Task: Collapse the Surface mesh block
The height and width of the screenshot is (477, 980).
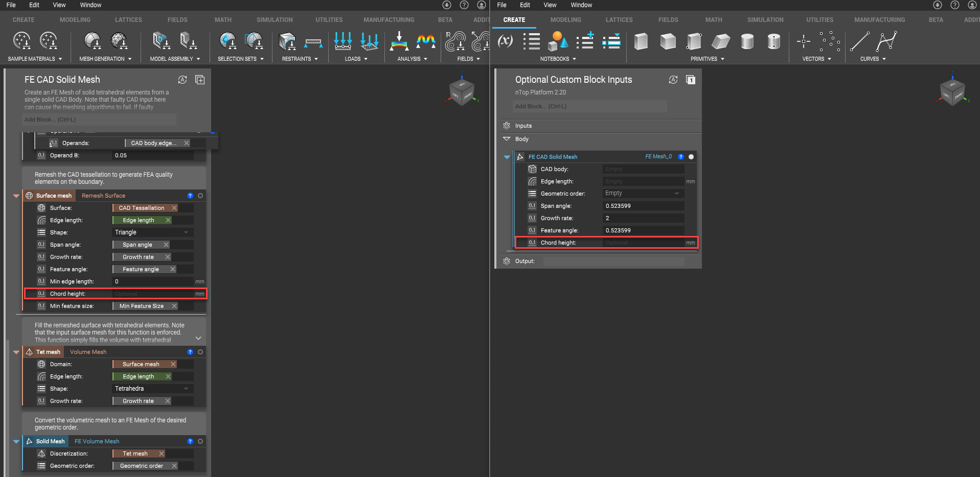Action: pyautogui.click(x=16, y=196)
